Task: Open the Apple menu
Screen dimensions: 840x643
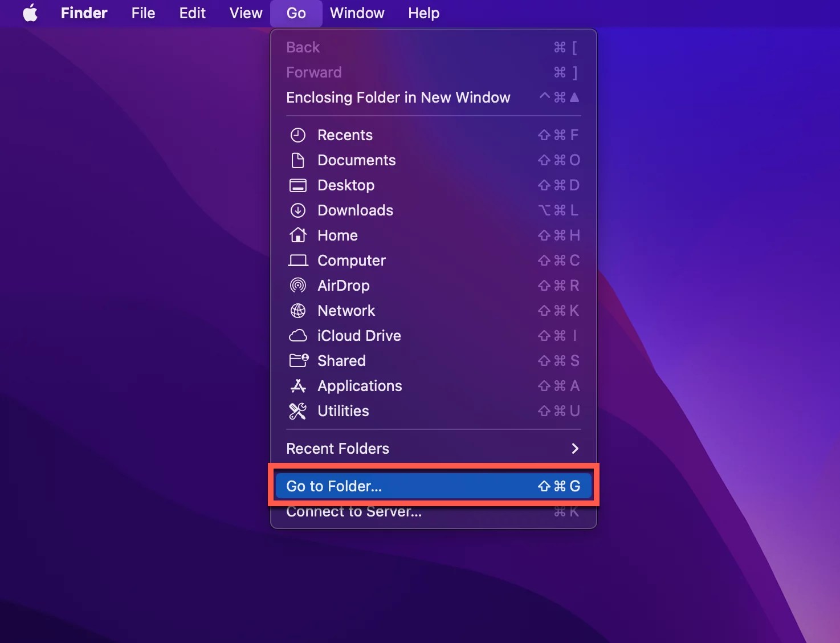Action: click(x=30, y=13)
